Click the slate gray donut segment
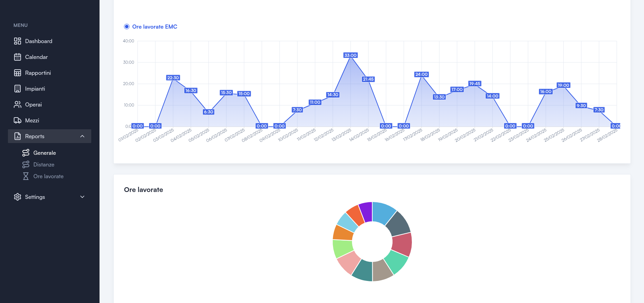Viewport: 644px width, 303px height. (398, 224)
